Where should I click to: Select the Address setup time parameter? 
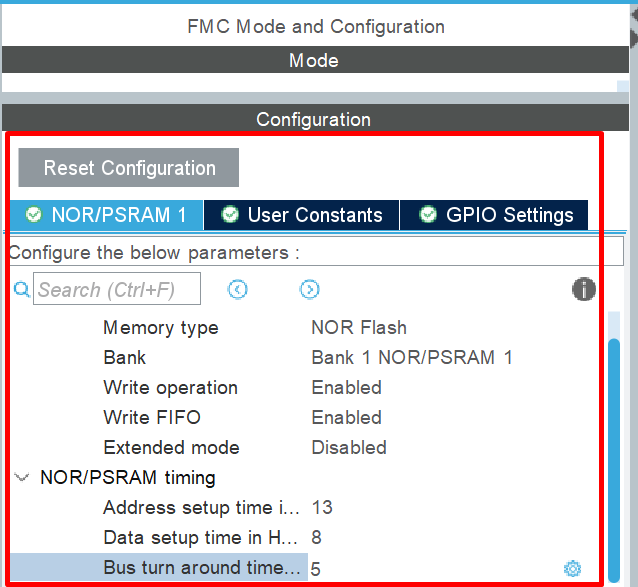[202, 507]
